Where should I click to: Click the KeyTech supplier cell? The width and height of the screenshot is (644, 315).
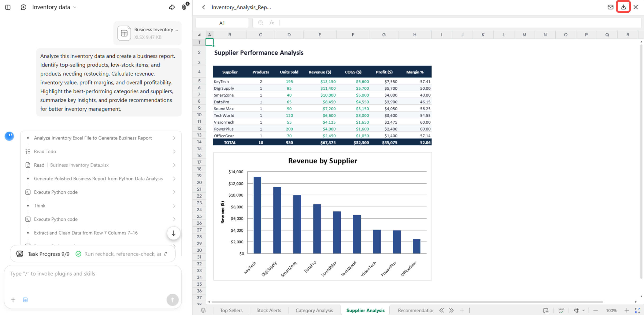coord(230,82)
